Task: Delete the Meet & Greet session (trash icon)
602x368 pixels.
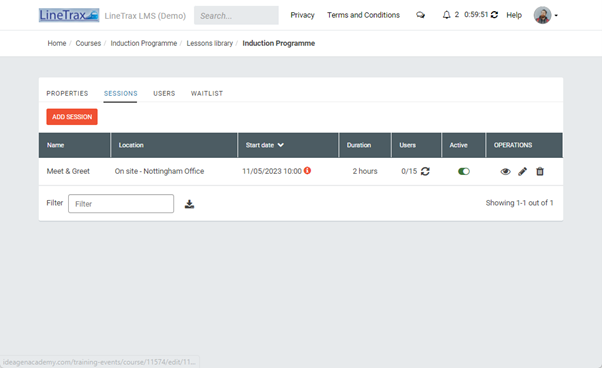Action: [540, 172]
